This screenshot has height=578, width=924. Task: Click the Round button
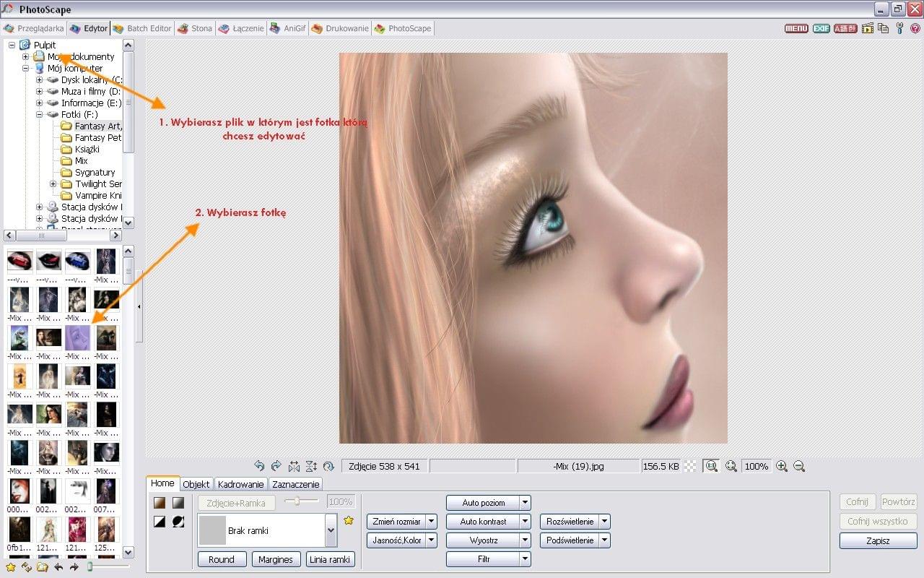pos(222,559)
